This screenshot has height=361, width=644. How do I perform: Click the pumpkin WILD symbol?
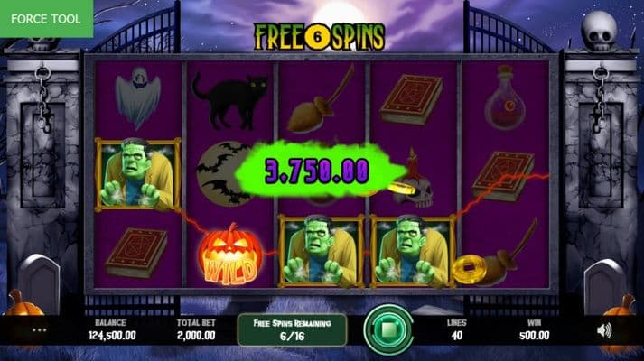click(230, 255)
